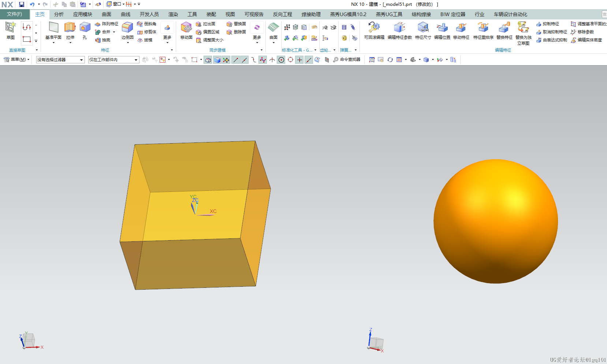Viewport: 607px width, 364px height.
Task: Click Replace Face (替换面)
Action: 236,24
